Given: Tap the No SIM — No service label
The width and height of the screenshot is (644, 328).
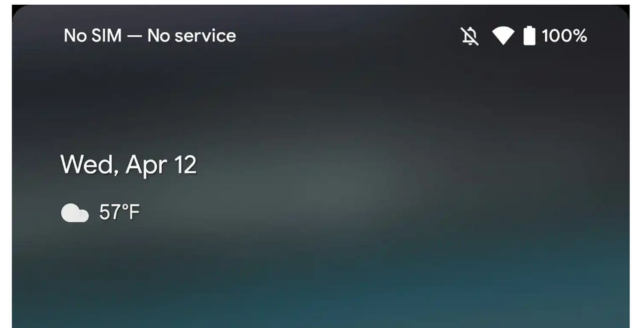Looking at the screenshot, I should point(150,36).
